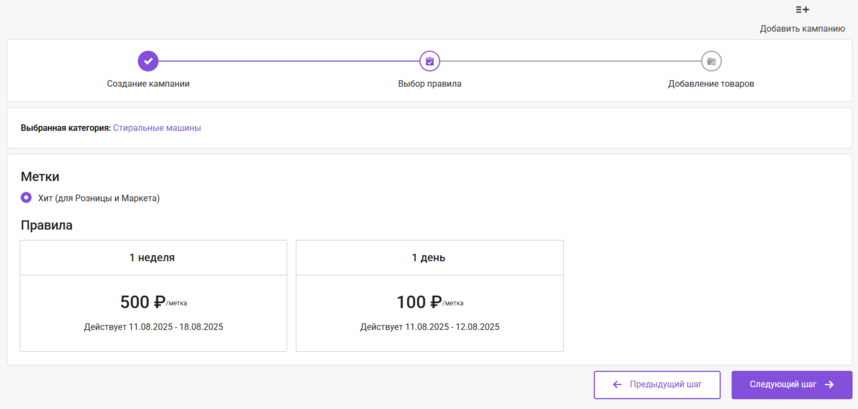Go to 'Добавление товаров' step label
Image resolution: width=858 pixels, height=409 pixels.
[x=711, y=84]
